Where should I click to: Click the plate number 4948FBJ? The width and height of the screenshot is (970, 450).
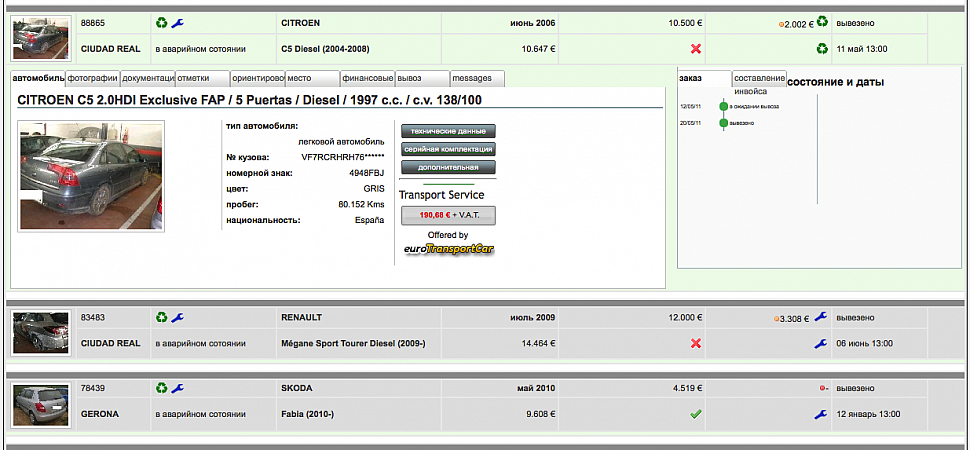click(x=367, y=173)
